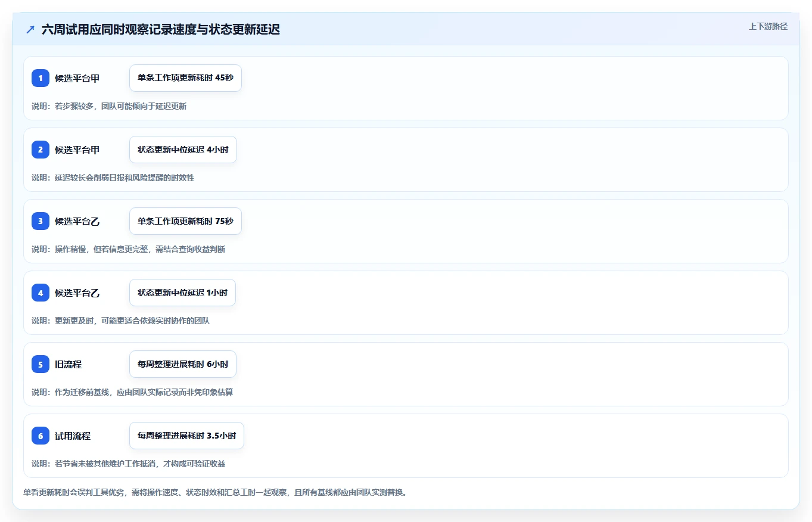The image size is (812, 522).
Task: Select the 每周整理进展耗时 3.5小时 chip
Action: tap(186, 436)
